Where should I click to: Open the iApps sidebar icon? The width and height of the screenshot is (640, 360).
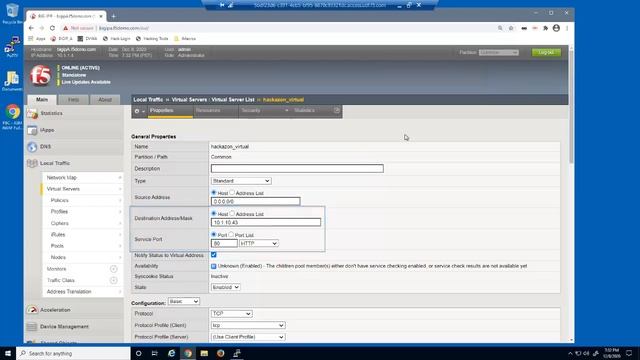point(32,130)
